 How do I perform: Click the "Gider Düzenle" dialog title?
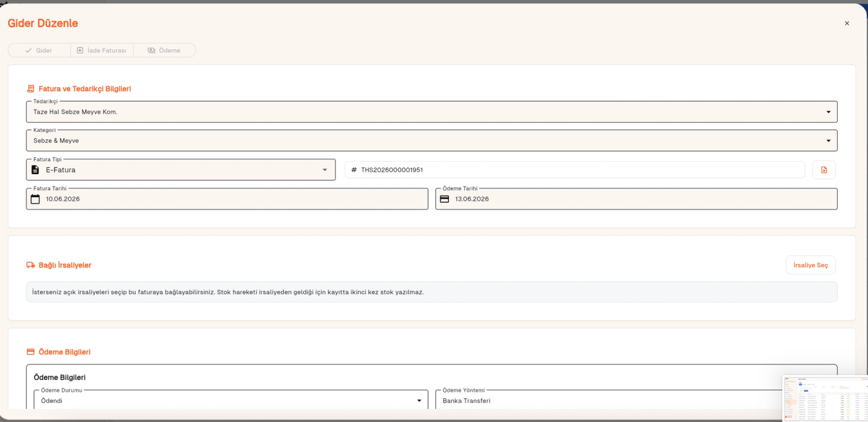43,24
